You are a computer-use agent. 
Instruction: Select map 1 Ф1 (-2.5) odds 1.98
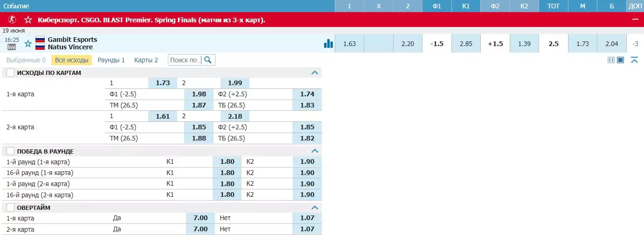199,94
